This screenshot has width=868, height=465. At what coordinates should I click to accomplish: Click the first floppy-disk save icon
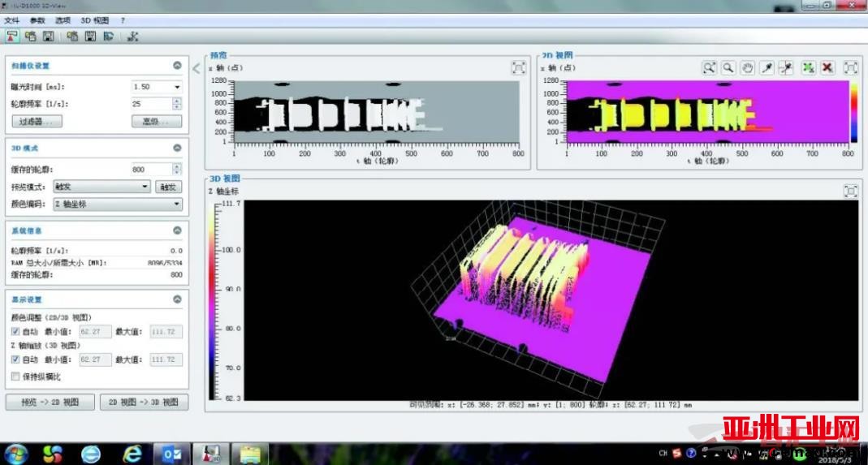[x=48, y=37]
